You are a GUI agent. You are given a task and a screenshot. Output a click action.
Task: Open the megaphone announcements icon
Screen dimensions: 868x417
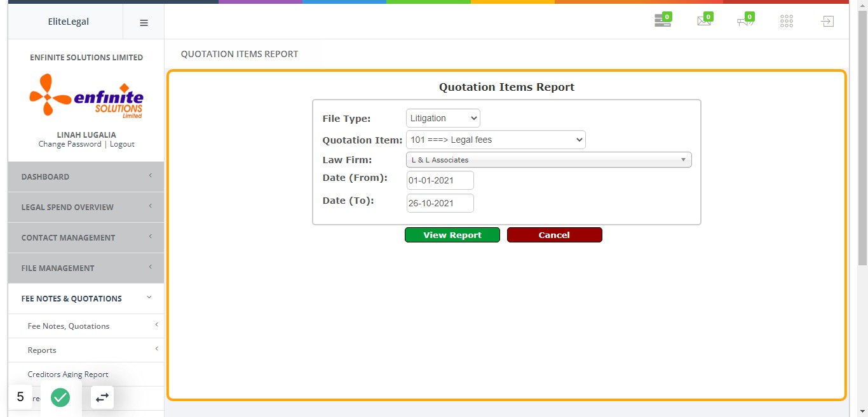click(x=745, y=21)
